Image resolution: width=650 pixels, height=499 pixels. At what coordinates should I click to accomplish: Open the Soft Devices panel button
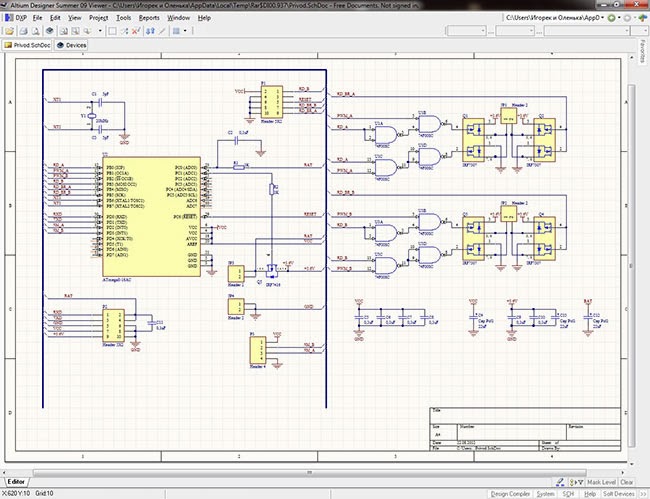click(618, 494)
